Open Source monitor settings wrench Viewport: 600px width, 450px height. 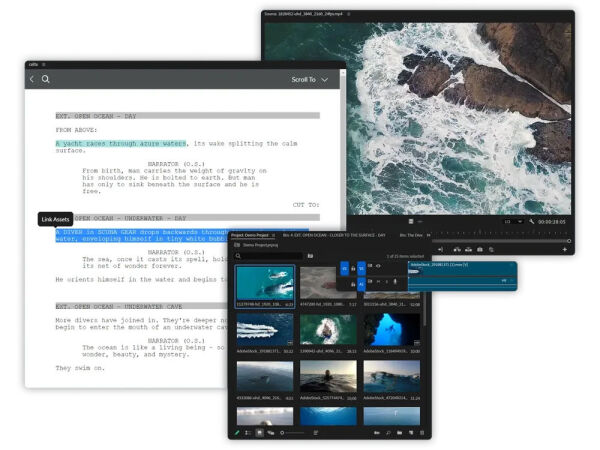[x=532, y=222]
